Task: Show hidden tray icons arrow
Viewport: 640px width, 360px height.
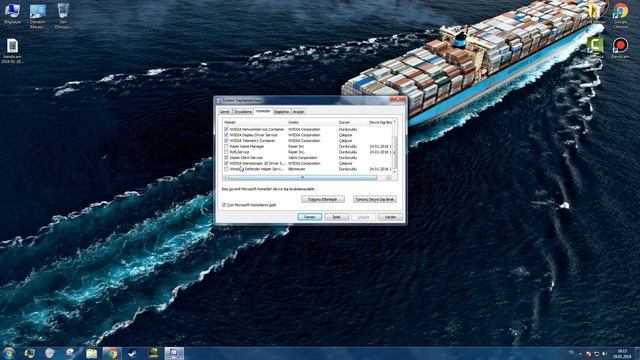Action: 580,353
